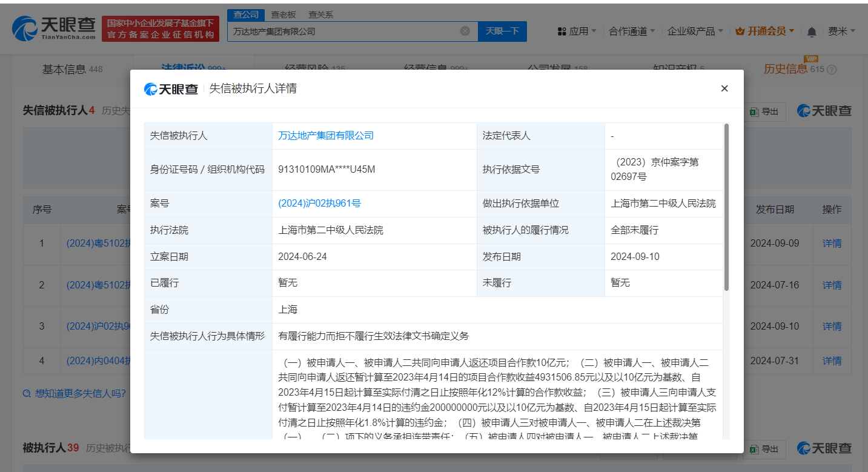
Task: Click the red national fund badge banner
Action: (x=160, y=28)
